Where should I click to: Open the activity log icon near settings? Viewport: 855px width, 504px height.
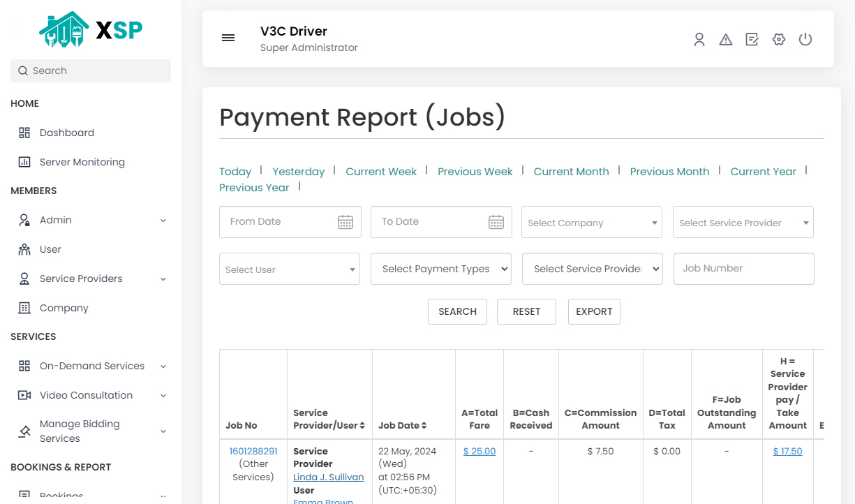(752, 39)
